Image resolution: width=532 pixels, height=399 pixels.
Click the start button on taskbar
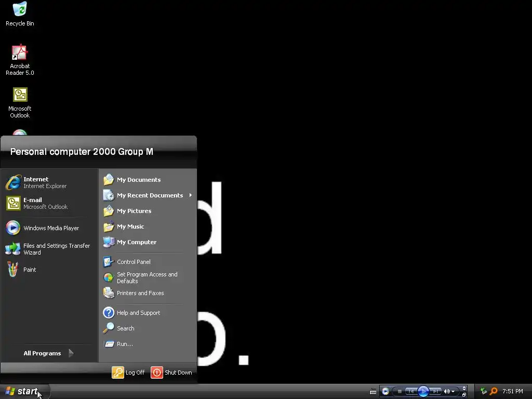pos(25,391)
